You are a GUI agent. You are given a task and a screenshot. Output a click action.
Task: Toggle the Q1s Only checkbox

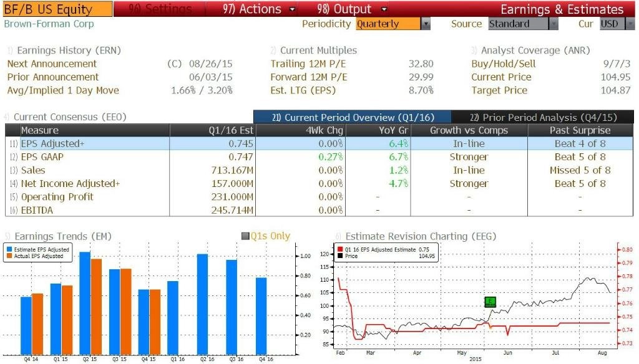[x=245, y=236]
